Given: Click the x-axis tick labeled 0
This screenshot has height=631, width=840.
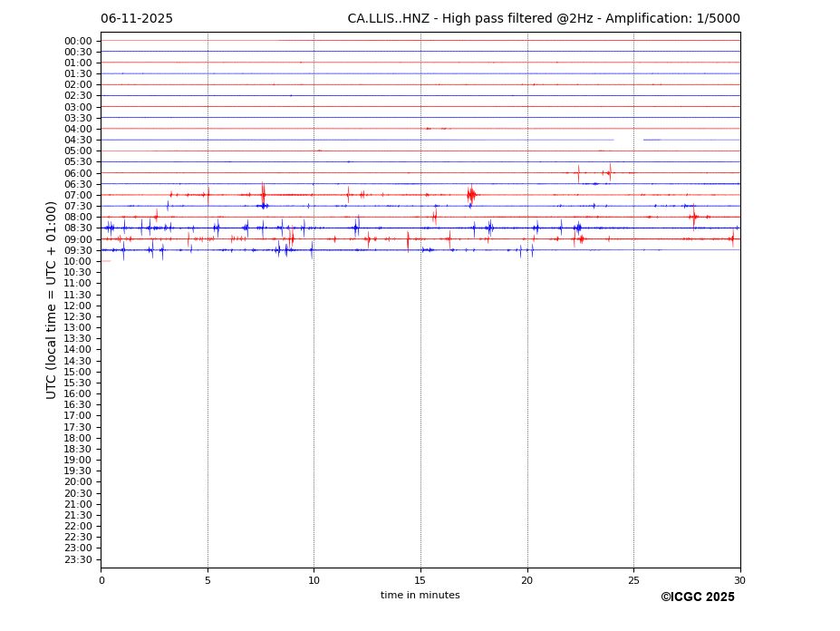Looking at the screenshot, I should [101, 580].
